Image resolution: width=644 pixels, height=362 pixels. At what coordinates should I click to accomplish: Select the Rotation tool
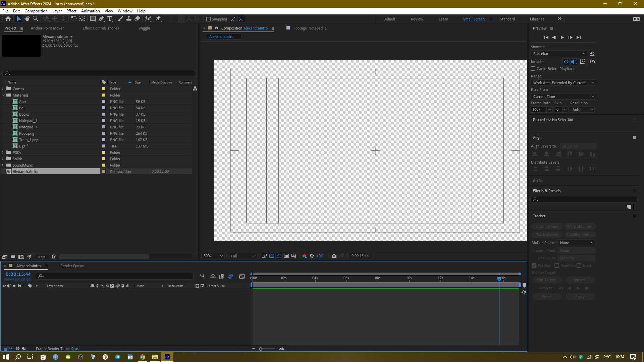coord(74,19)
